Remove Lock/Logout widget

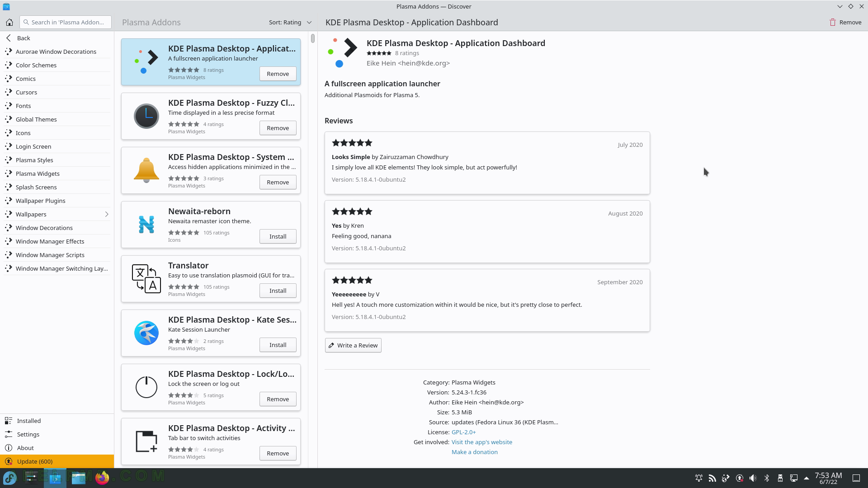click(x=278, y=399)
